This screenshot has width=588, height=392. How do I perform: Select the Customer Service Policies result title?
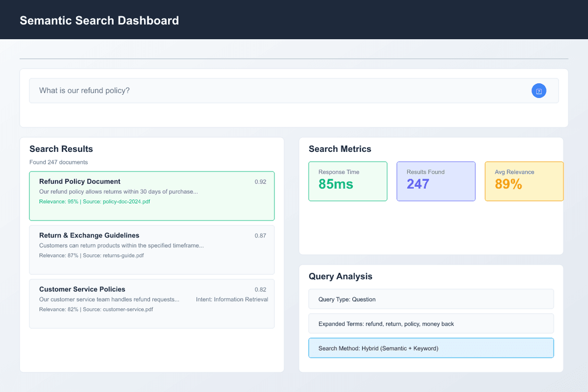(x=82, y=289)
